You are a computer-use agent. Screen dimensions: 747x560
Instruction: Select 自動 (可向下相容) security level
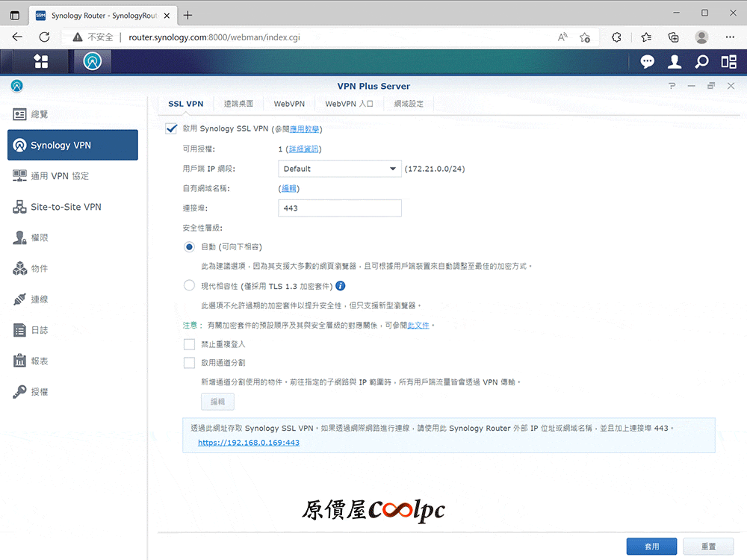[x=189, y=246]
